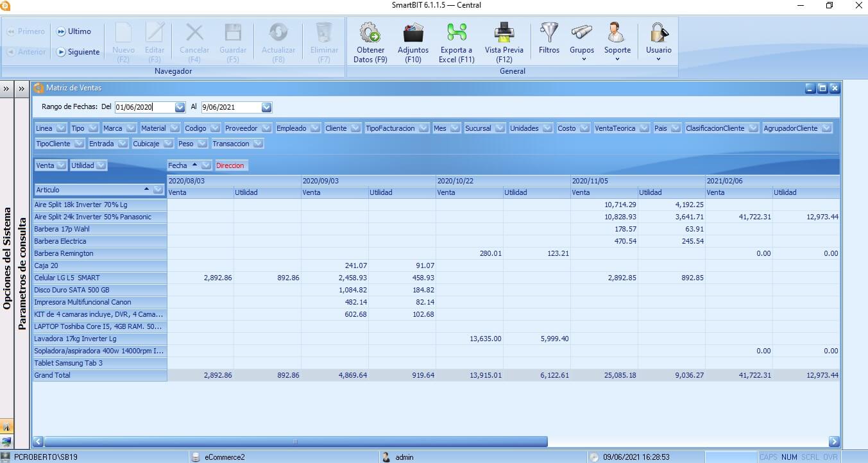Expand the Opciones del Sistema panel arrows
This screenshot has height=463, width=868.
click(6, 88)
